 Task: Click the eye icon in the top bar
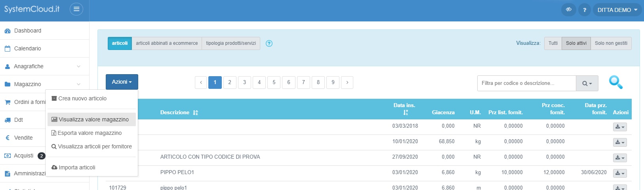(x=569, y=10)
